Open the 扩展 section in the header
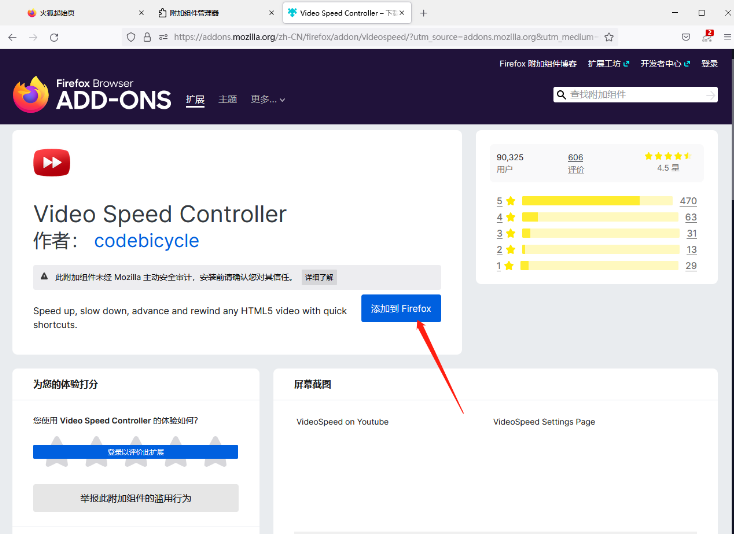The height and width of the screenshot is (534, 734). (195, 100)
